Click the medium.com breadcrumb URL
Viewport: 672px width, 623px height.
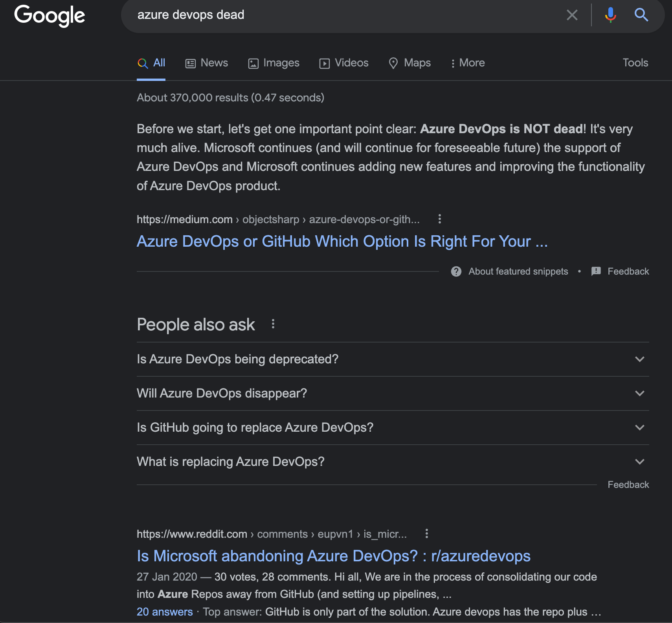278,219
